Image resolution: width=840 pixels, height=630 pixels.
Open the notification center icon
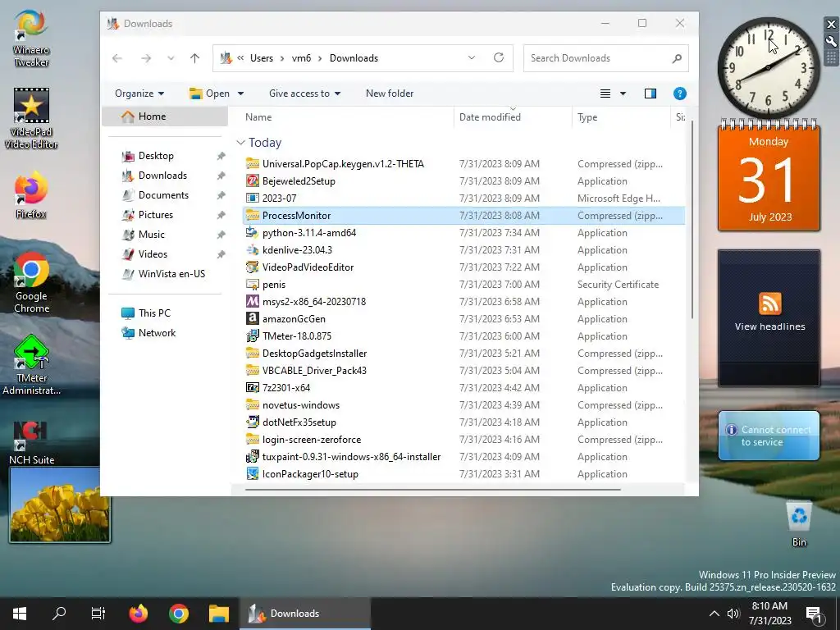(815, 614)
